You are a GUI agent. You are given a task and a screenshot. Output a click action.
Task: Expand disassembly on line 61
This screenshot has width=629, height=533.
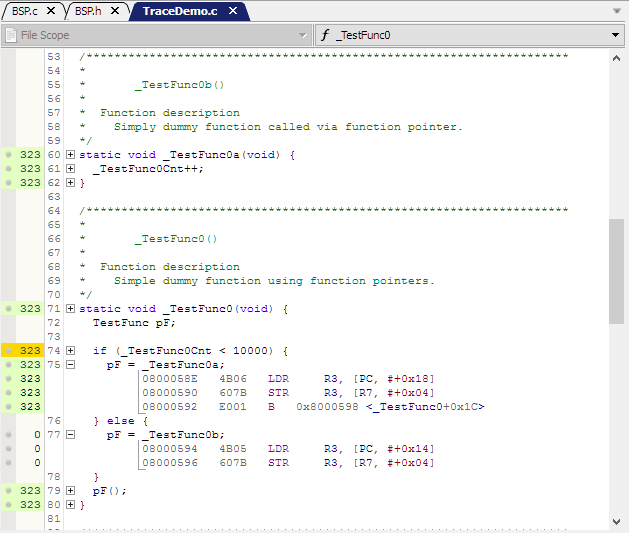pos(70,169)
